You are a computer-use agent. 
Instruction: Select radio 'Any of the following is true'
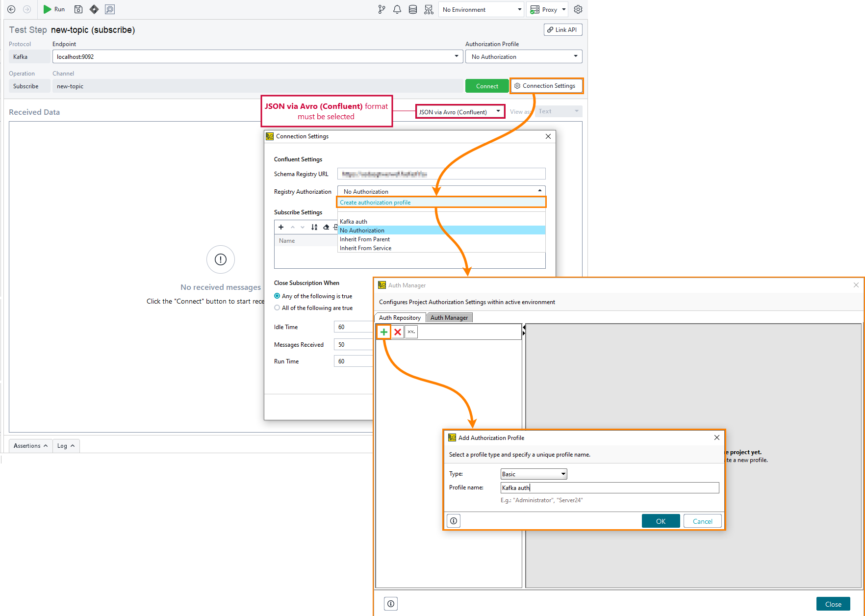click(x=278, y=296)
